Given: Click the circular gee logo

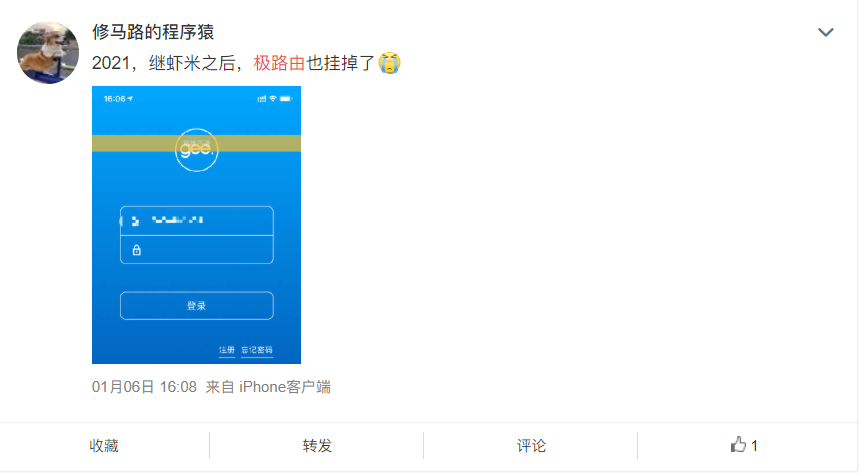Looking at the screenshot, I should tap(197, 150).
